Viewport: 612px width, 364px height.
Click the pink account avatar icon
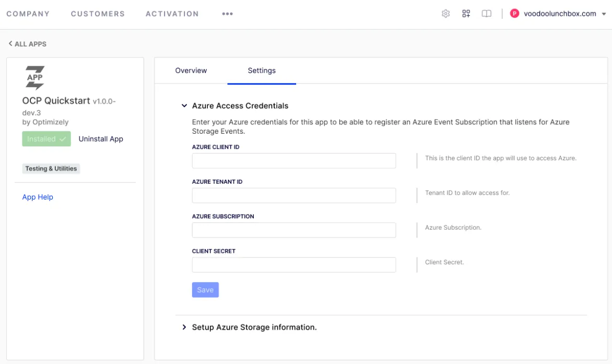(x=514, y=14)
